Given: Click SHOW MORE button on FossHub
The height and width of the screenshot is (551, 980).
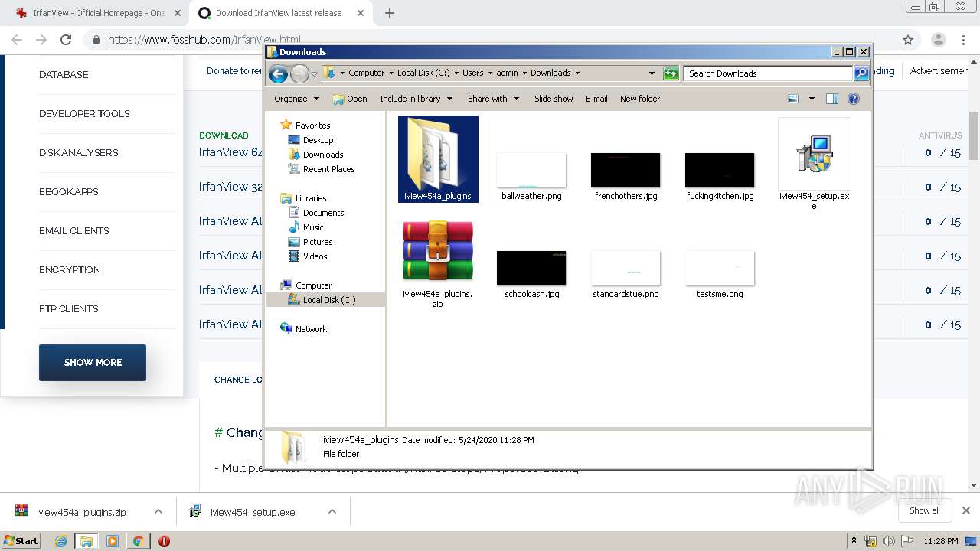Looking at the screenshot, I should point(93,363).
